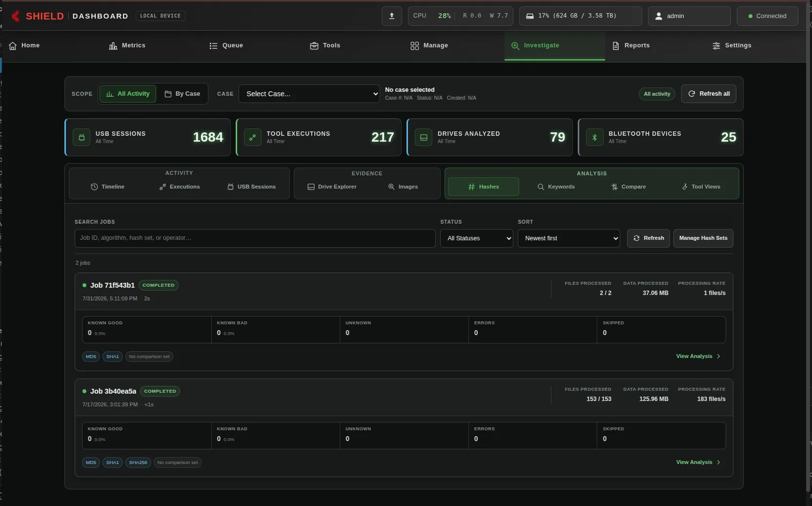Image resolution: width=812 pixels, height=506 pixels.
Task: Click the SHA1 tag on Job 71f543b1
Action: tap(112, 357)
